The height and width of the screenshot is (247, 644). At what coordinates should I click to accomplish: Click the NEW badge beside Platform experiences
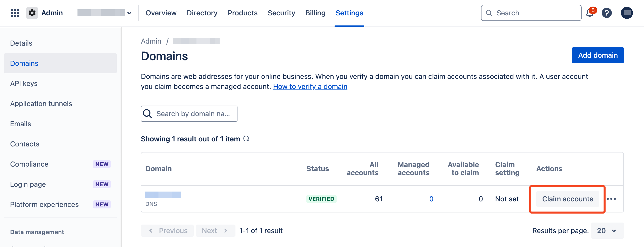click(x=102, y=204)
